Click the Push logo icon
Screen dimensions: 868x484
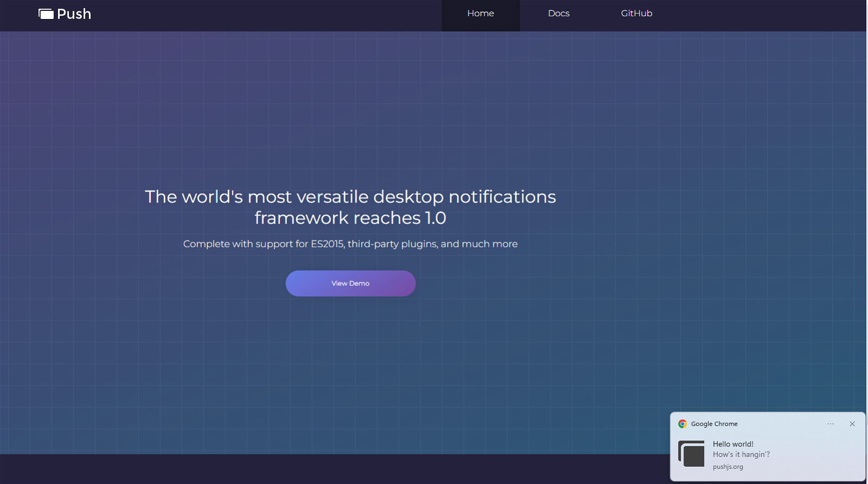coord(46,14)
